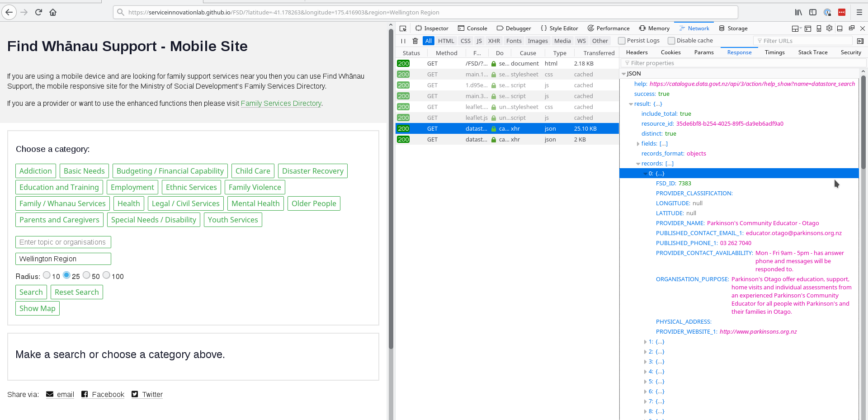Select the 50 radius option

(86, 275)
